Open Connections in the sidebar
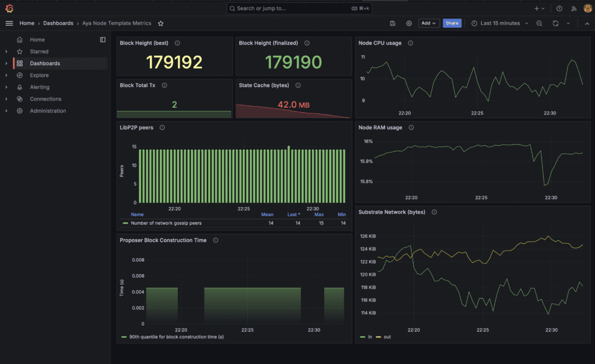The width and height of the screenshot is (595, 364). click(x=45, y=99)
